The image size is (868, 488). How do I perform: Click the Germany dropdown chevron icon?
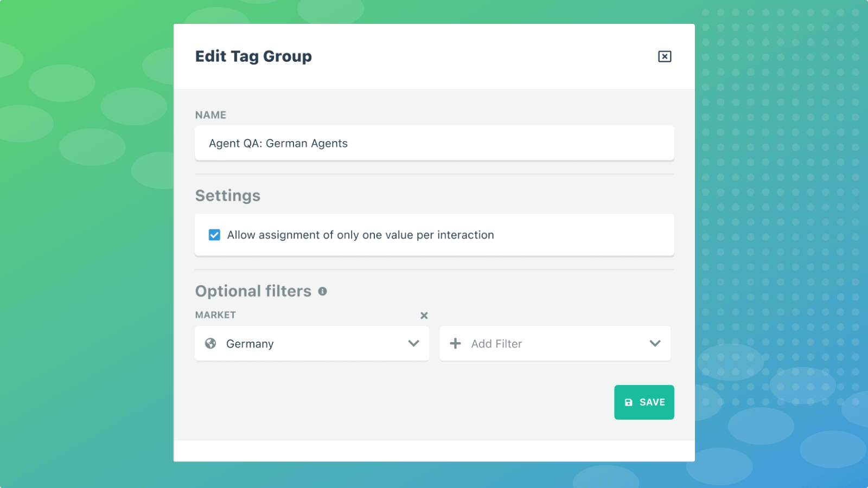(x=414, y=343)
